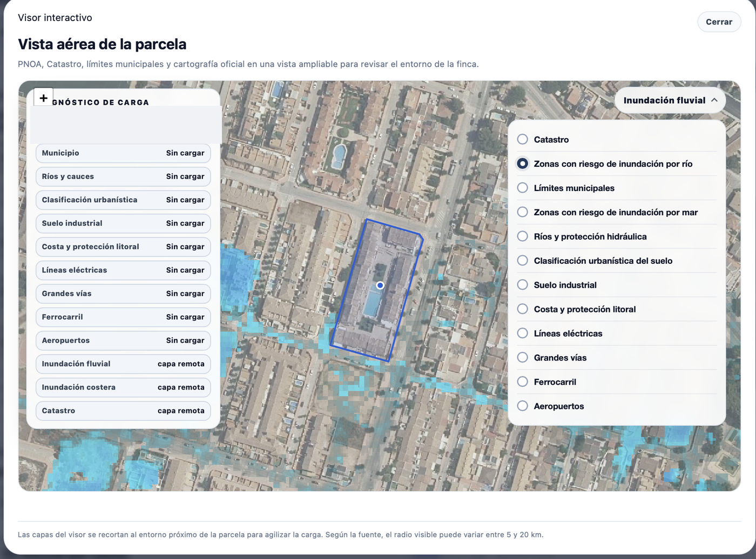756x559 pixels.
Task: Close the viewer with the Cerrar button
Action: click(719, 22)
